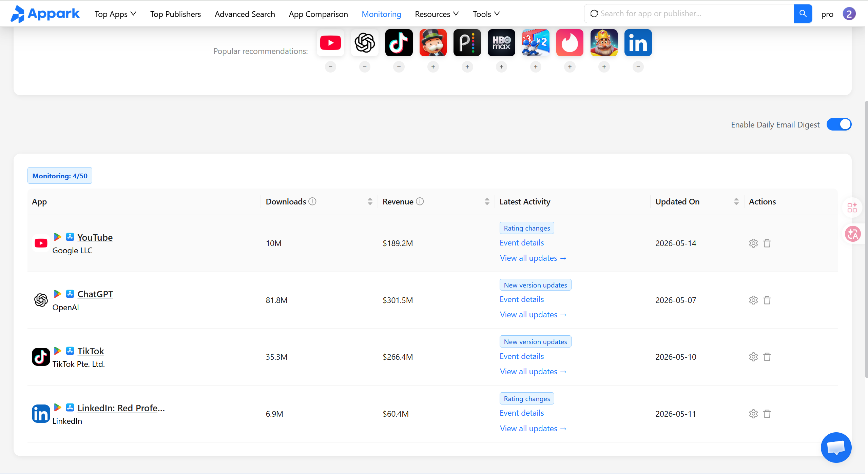Open the YouTube app name link
The width and height of the screenshot is (868, 474).
click(x=95, y=237)
